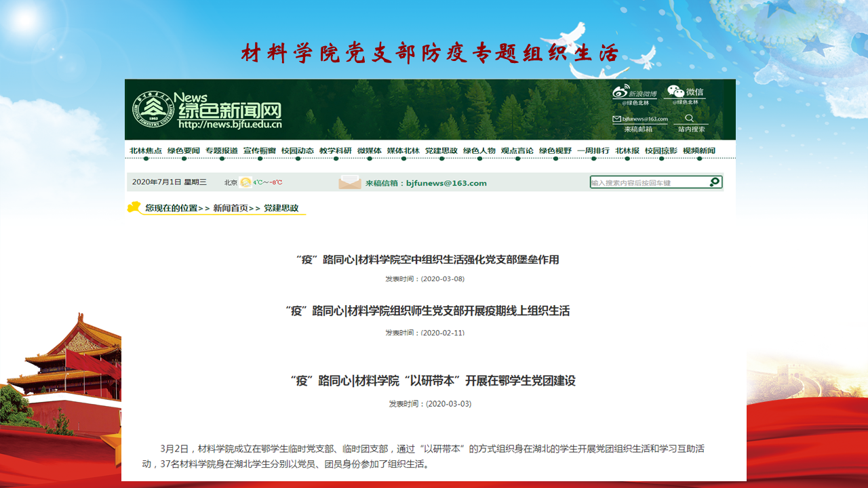Focus the site search input field
868x488 pixels.
(x=648, y=182)
